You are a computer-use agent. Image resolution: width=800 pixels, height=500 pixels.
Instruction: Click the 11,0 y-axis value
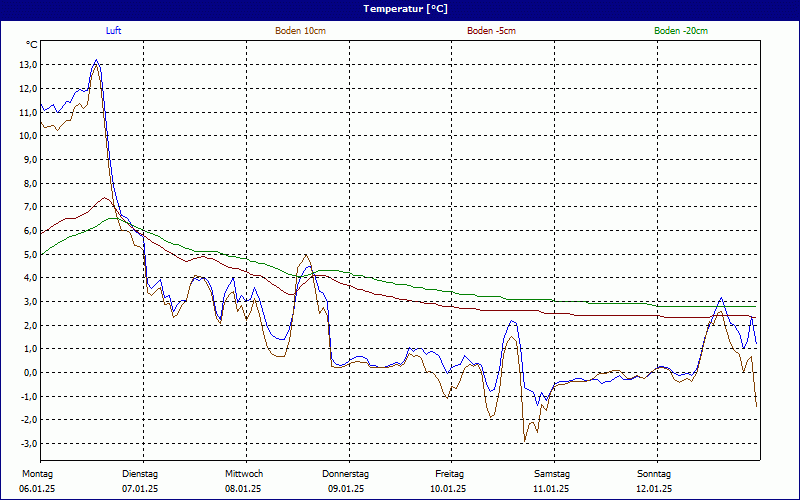[29, 112]
